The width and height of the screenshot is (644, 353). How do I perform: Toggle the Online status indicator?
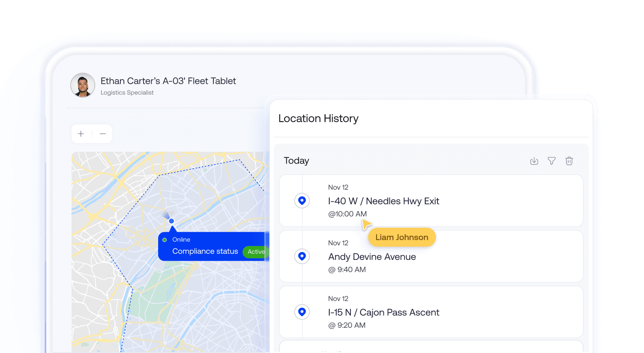click(x=165, y=240)
